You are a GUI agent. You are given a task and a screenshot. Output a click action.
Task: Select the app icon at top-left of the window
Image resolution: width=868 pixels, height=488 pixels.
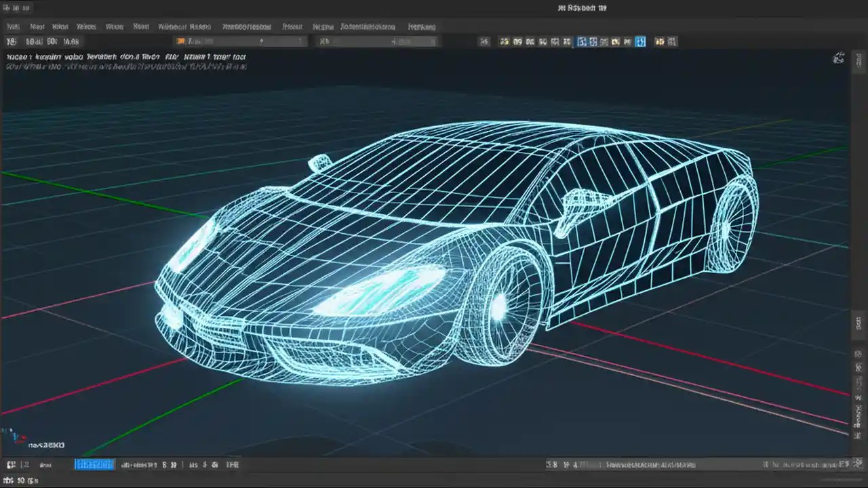coord(7,7)
